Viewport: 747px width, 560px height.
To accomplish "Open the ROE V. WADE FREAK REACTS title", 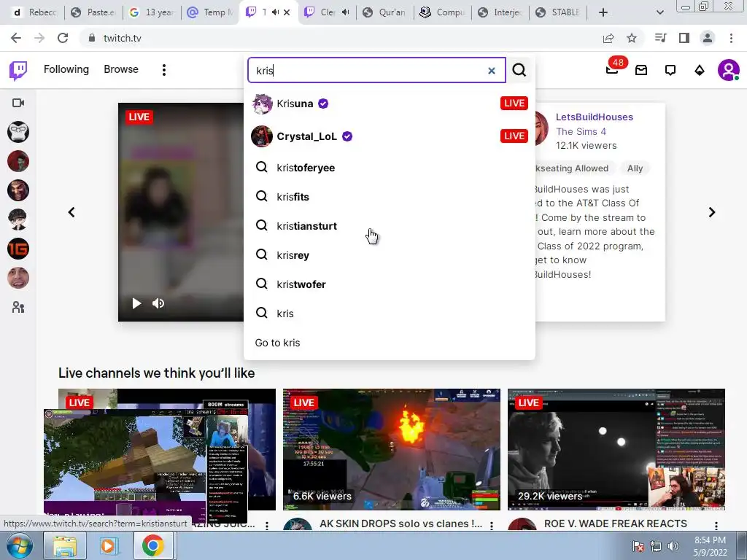I will (616, 524).
